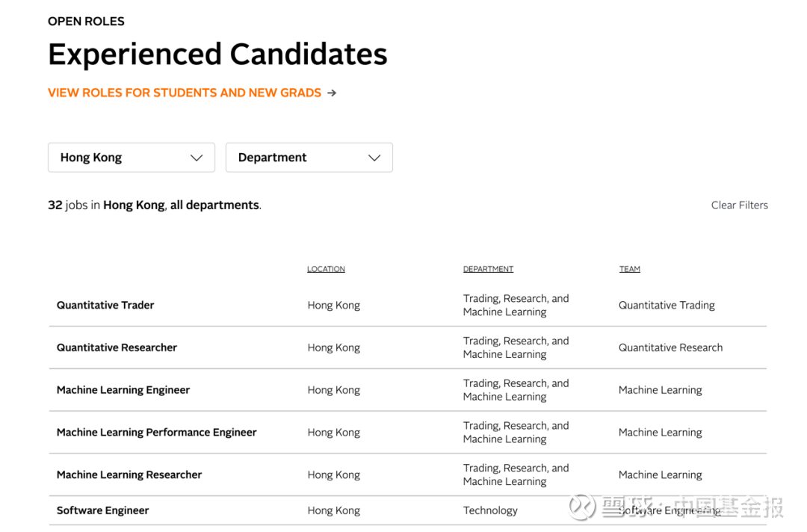The height and width of the screenshot is (532, 807).
Task: Click the Quantitative Trading team cell
Action: (x=667, y=305)
